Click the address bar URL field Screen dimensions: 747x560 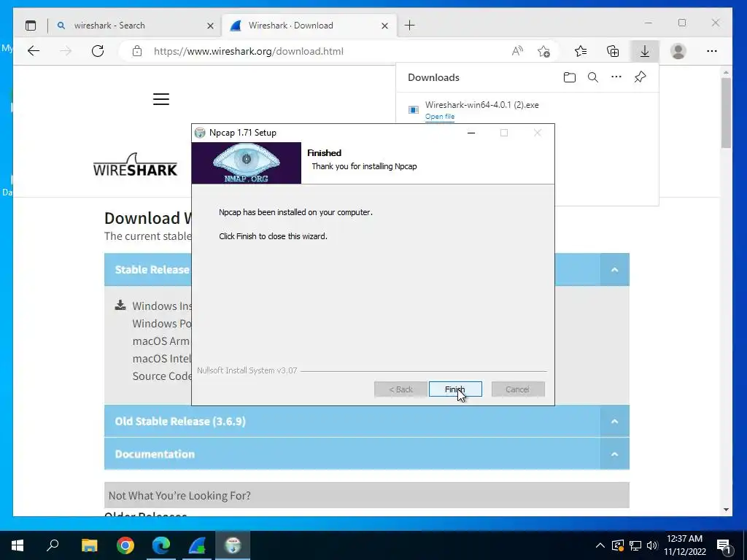[329, 51]
